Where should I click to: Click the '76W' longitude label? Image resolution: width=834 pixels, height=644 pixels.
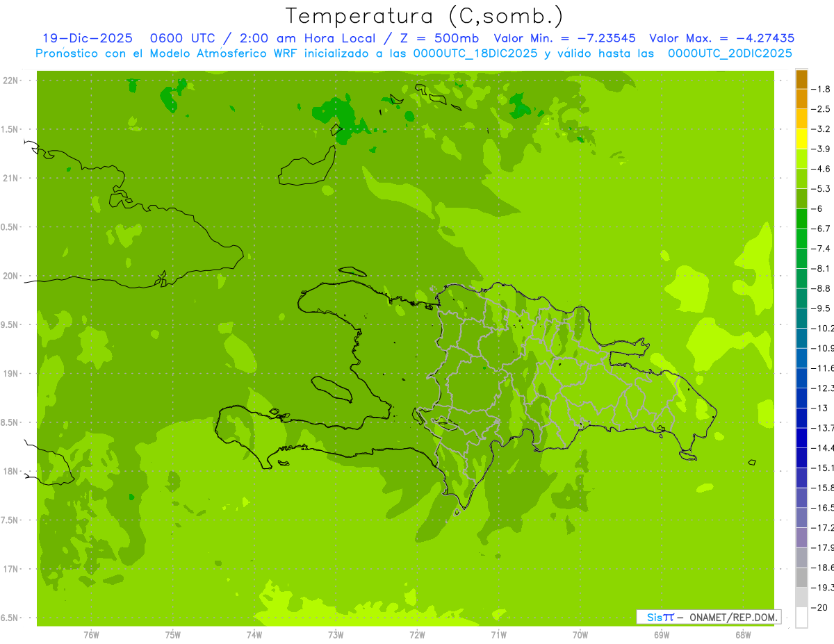(x=91, y=635)
